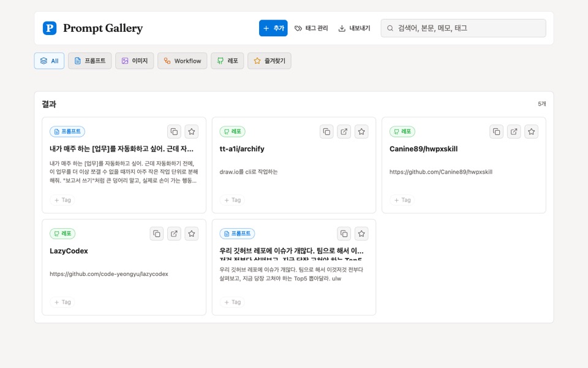Screen dimensions: 588x368
Task: Click the 추가 add button
Action: (x=273, y=28)
